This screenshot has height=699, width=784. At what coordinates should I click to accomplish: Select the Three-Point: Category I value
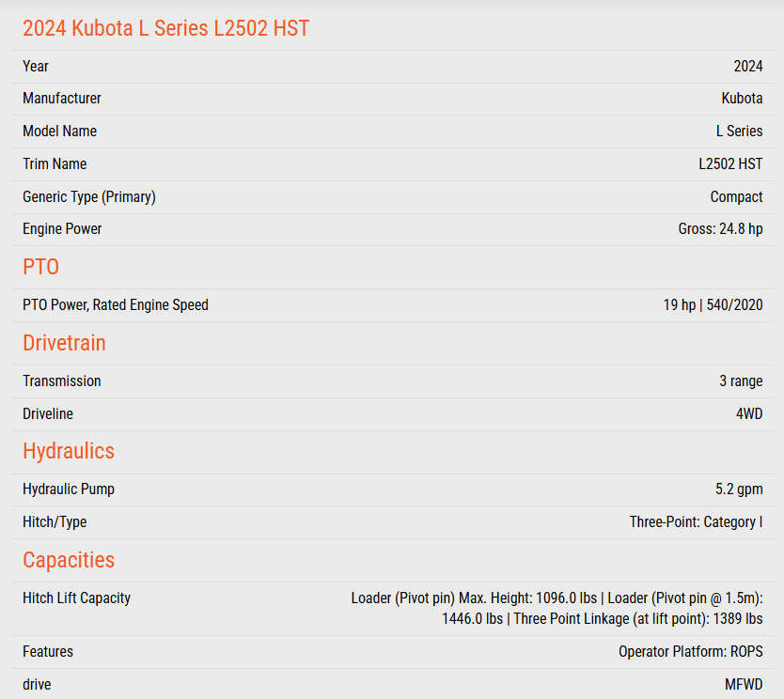(696, 522)
